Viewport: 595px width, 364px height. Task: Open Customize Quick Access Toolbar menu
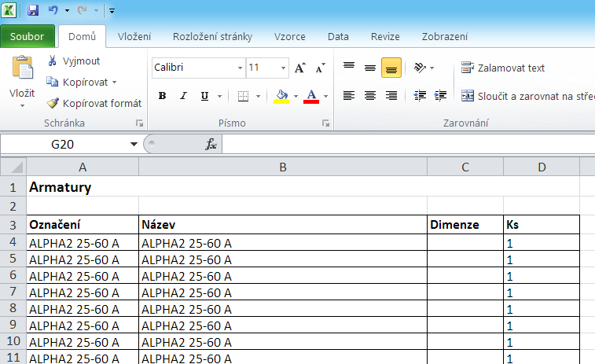pyautogui.click(x=112, y=11)
